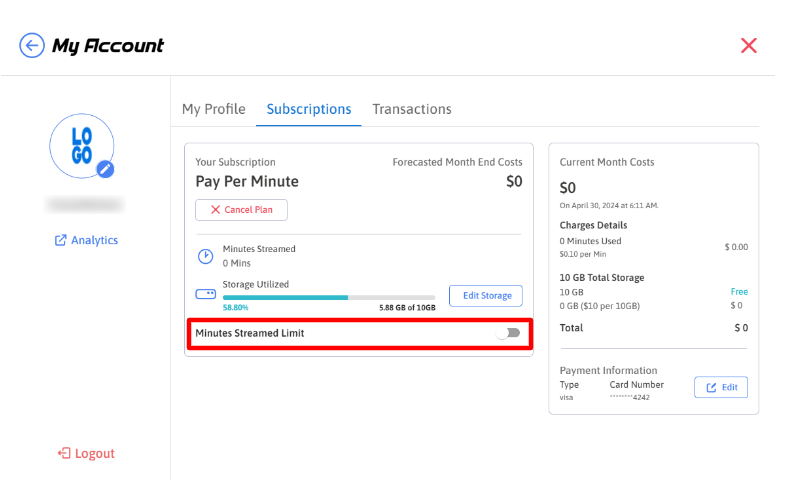Screen dimensions: 799x483
Task: Click the pencil edit icon on profile logo
Action: 106,169
